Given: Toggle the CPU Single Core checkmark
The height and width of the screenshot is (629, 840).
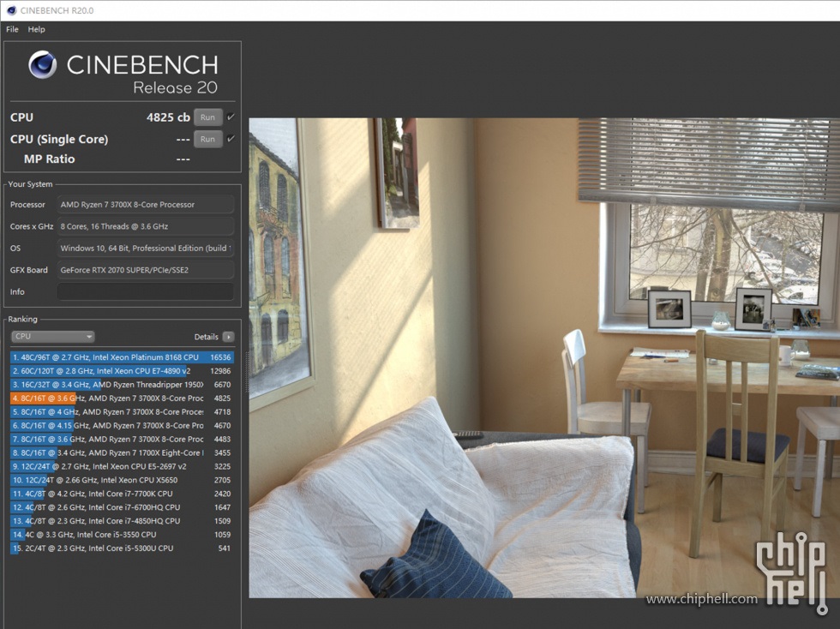Looking at the screenshot, I should click(x=231, y=139).
